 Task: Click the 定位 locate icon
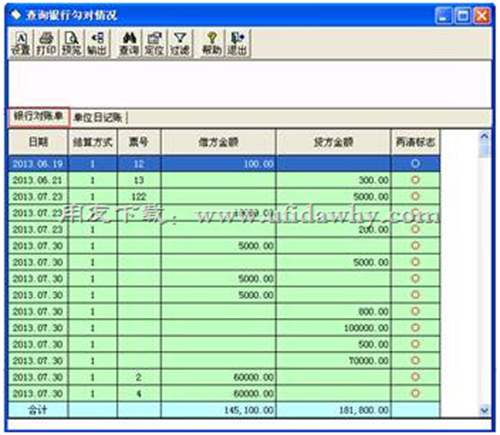point(154,43)
